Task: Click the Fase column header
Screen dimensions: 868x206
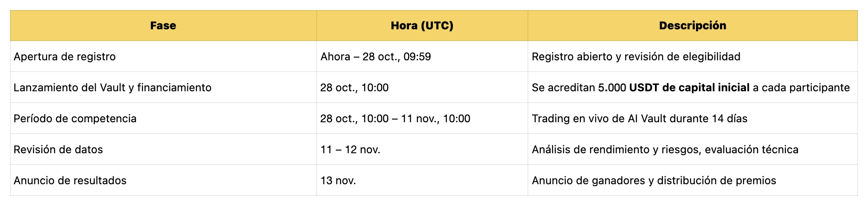Action: pyautogui.click(x=163, y=26)
